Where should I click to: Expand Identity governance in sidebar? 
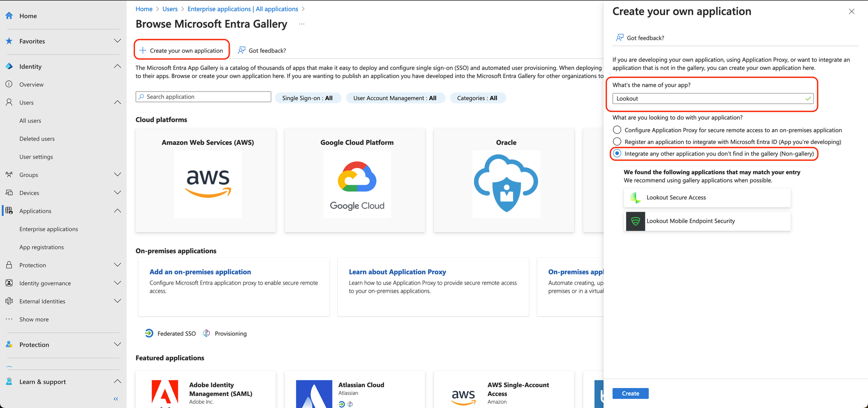point(117,283)
